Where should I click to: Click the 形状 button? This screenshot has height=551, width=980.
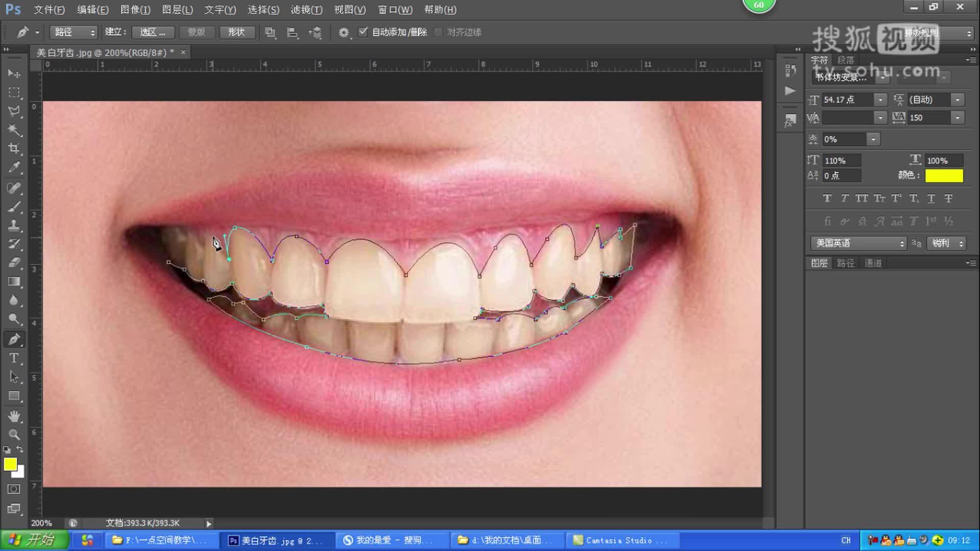click(236, 32)
